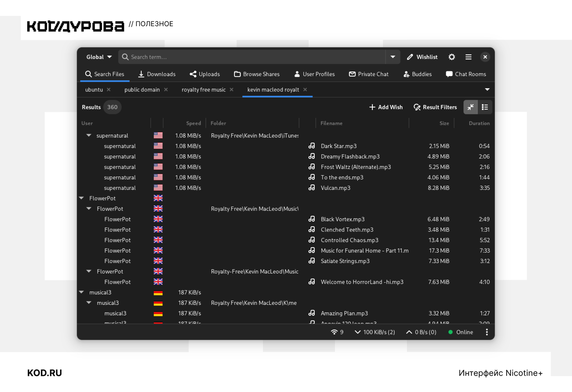Click the 13.4 MiB size cell
Image resolution: width=572 pixels, height=392 pixels.
click(x=439, y=241)
